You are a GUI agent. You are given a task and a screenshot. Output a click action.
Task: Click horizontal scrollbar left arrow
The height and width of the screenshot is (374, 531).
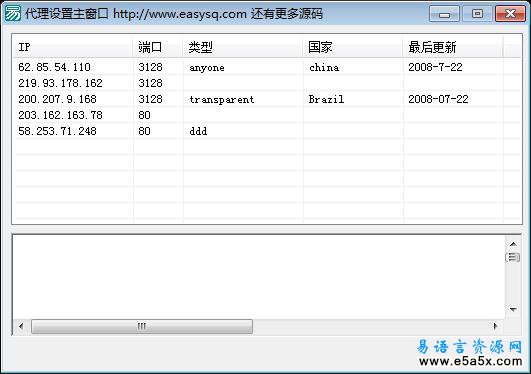coord(21,326)
